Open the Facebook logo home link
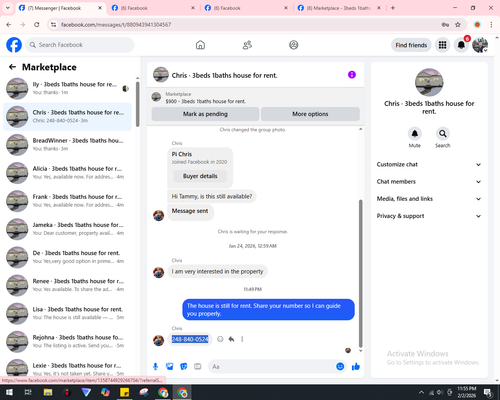 pos(14,45)
